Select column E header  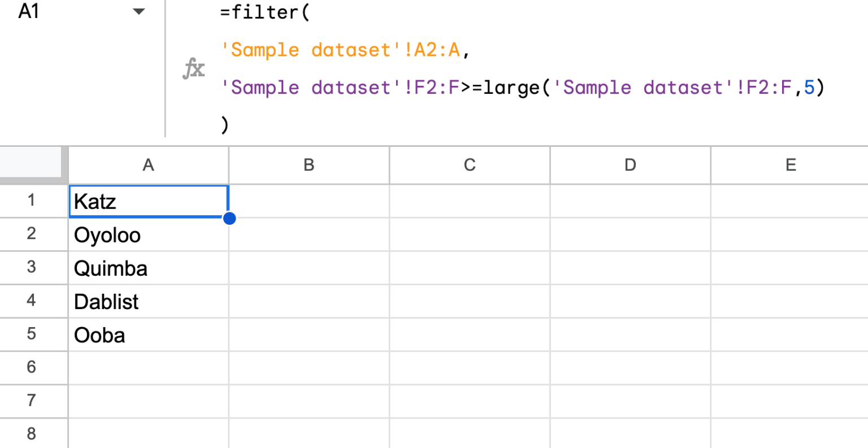coord(790,165)
